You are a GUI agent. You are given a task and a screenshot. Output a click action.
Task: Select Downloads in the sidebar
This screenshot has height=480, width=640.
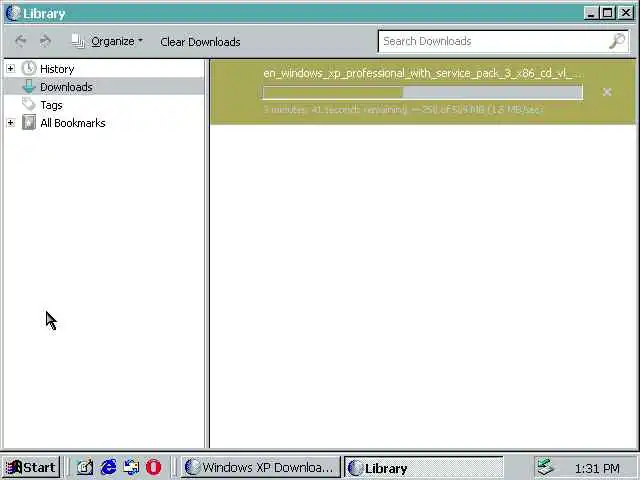point(66,87)
